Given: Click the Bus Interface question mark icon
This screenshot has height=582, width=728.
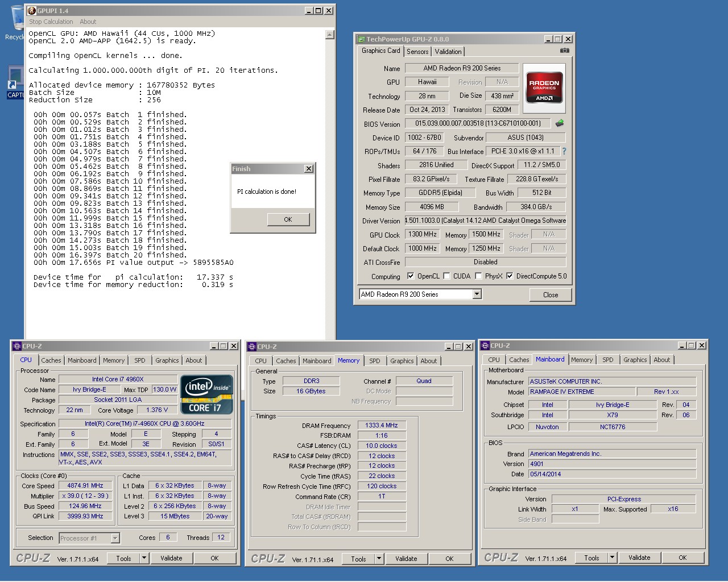Looking at the screenshot, I should (x=564, y=151).
